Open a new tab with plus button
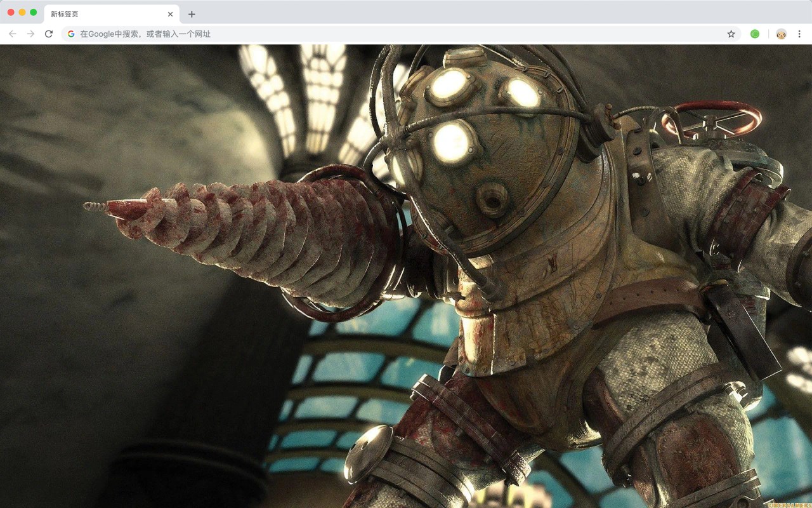812x508 pixels. point(192,14)
